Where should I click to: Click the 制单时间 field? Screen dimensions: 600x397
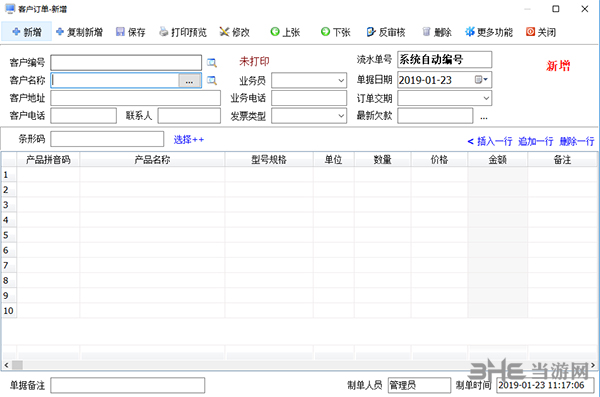(545, 385)
